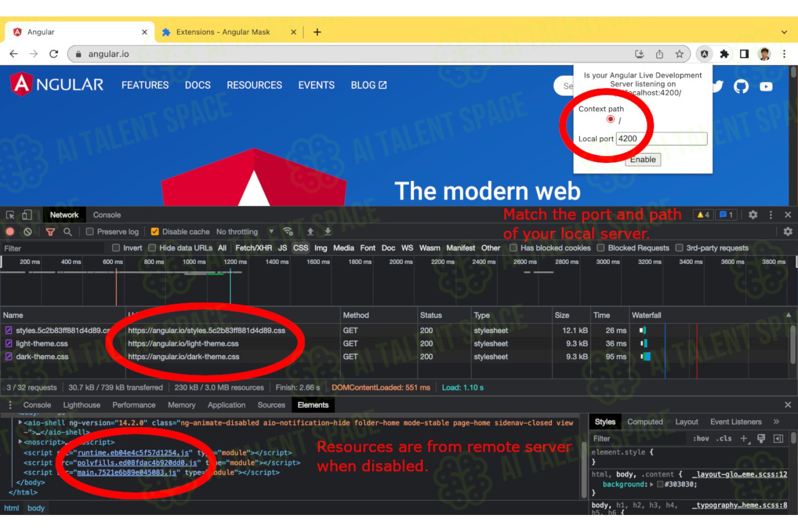Open the Sources drawer tab
798x532 pixels.
point(271,405)
